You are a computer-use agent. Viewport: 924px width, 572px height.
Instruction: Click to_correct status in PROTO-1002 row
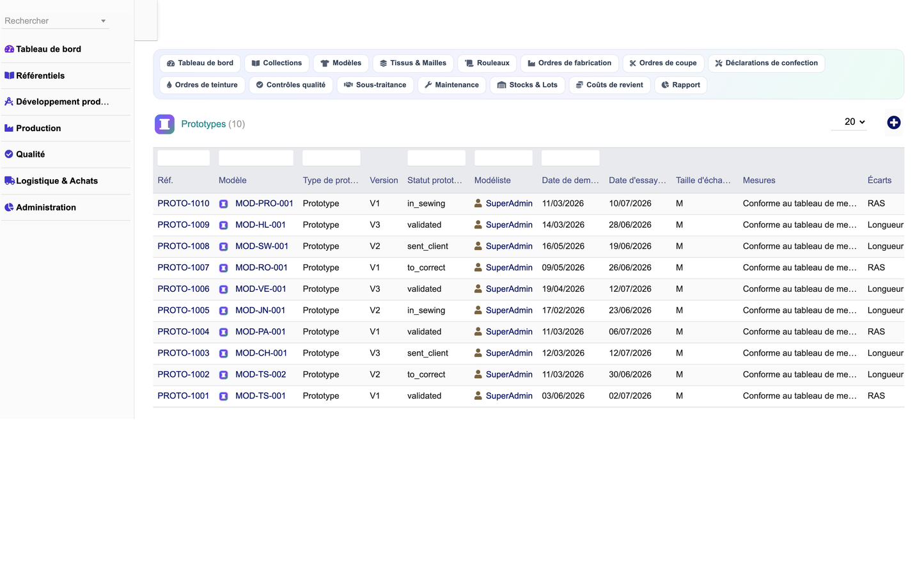(427, 374)
